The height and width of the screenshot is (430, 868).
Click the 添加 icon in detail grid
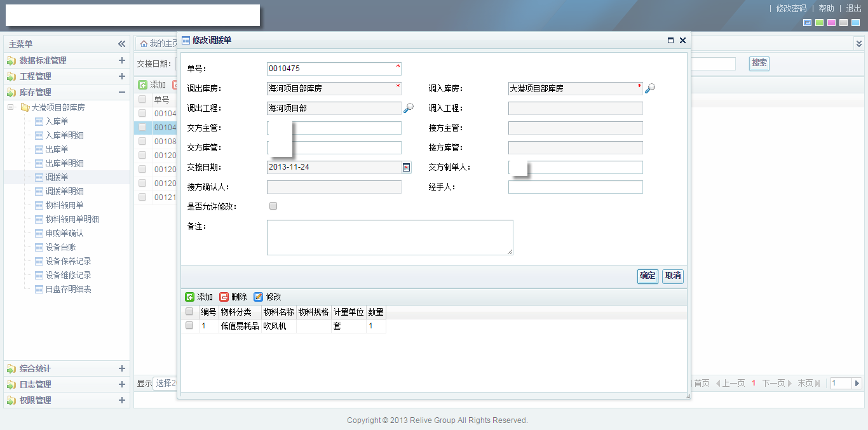(189, 297)
